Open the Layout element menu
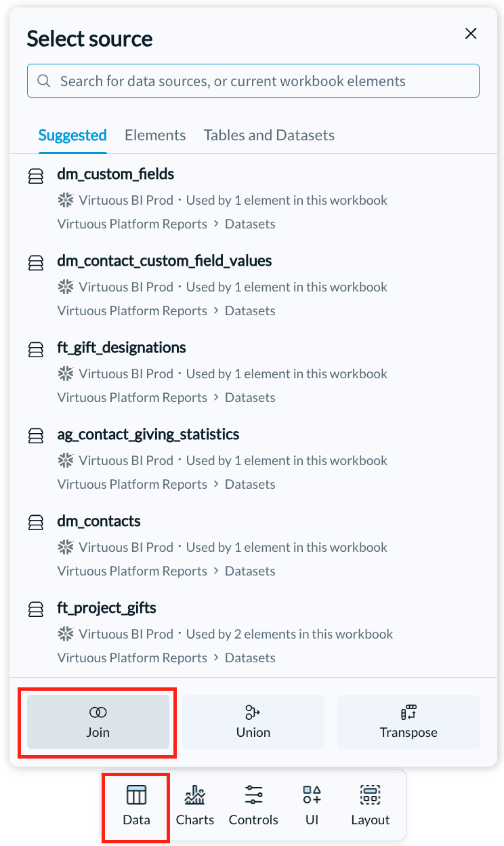Viewport: 504px width, 846px height. tap(371, 805)
